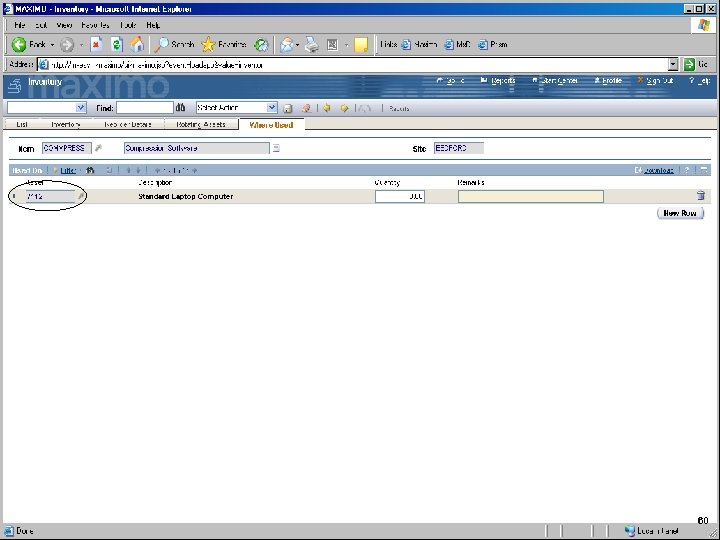Open the View menu
The width and height of the screenshot is (720, 540).
[64, 25]
